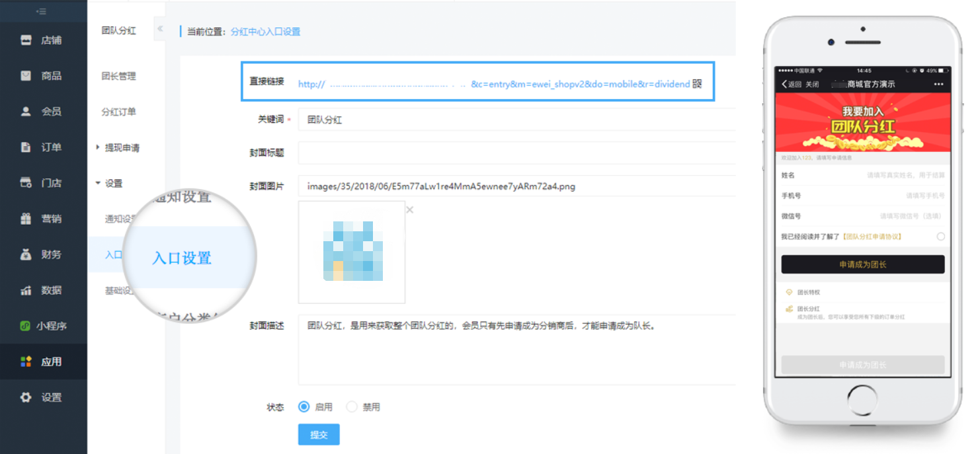Open the 分红订单 menu item
The width and height of the screenshot is (980, 454).
[118, 112]
